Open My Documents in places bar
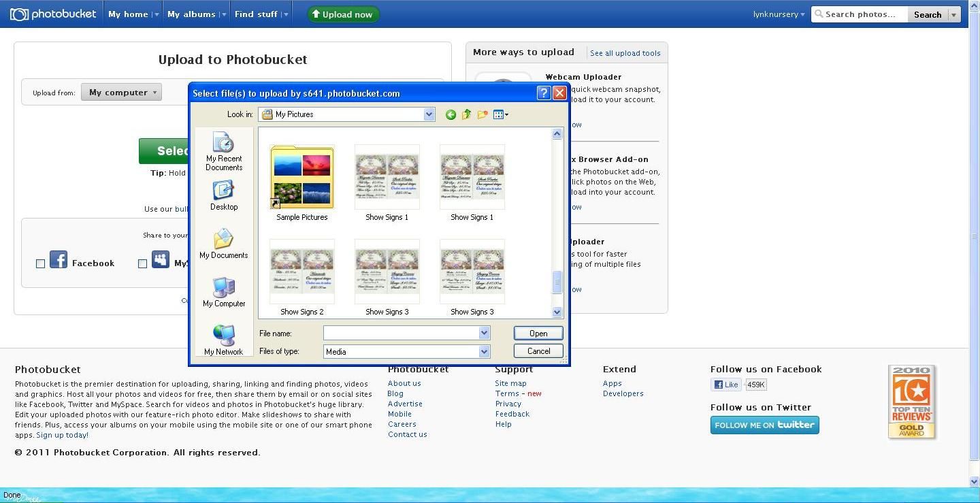This screenshot has width=980, height=503. pos(224,244)
